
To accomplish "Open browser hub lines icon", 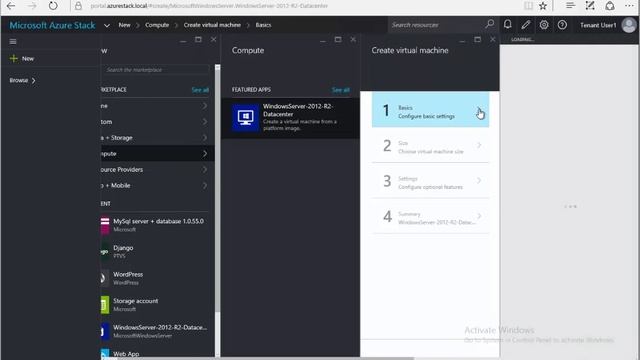I will [x=570, y=5].
